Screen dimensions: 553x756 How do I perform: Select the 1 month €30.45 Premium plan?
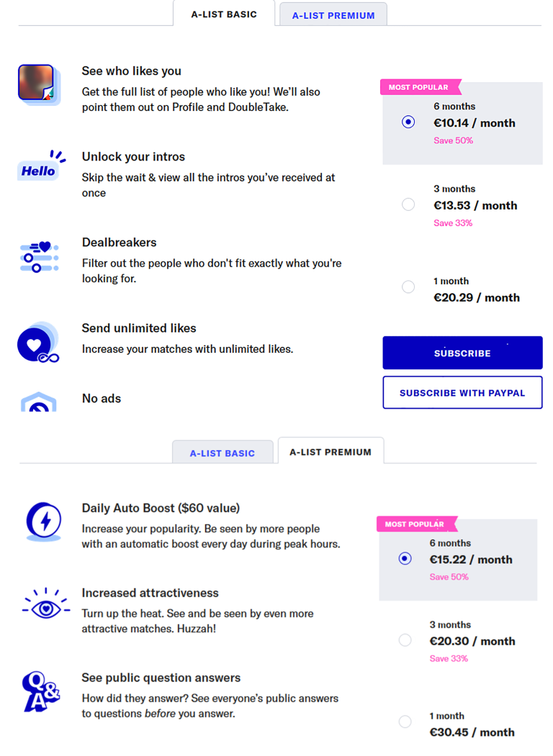point(405,721)
